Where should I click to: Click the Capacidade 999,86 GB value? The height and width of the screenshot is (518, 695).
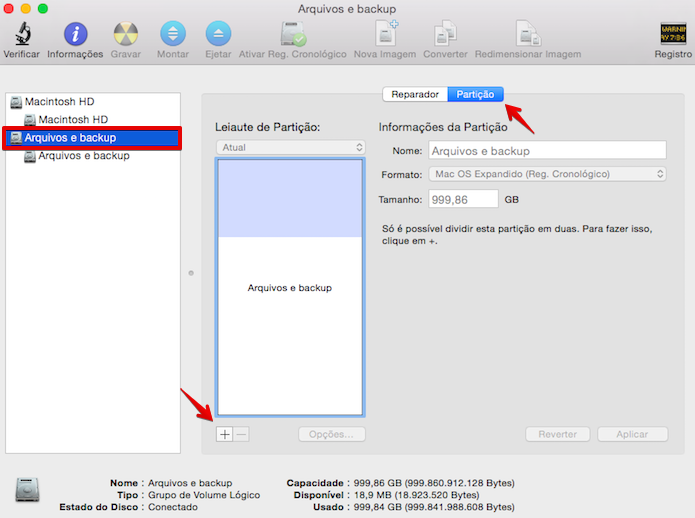point(434,483)
